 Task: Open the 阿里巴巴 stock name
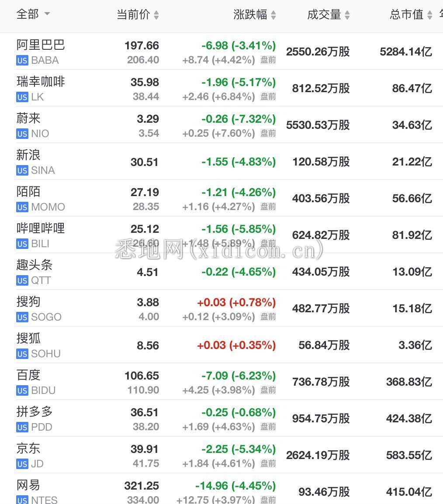click(41, 45)
